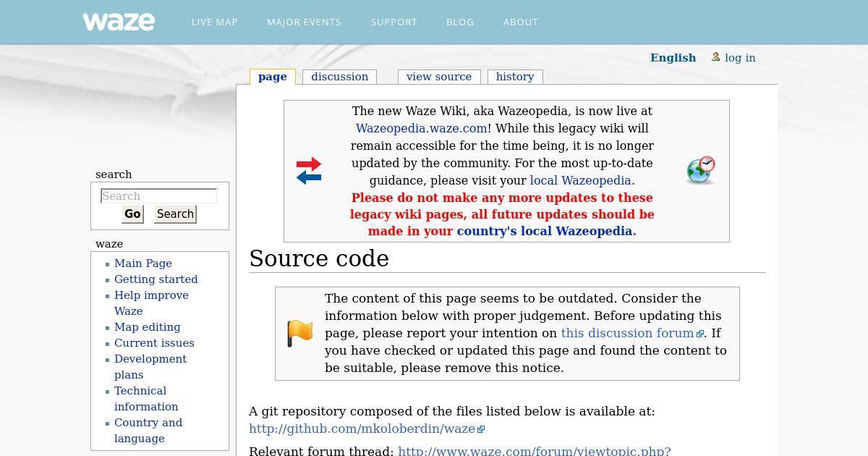The image size is (868, 456).
Task: Click the red-blue arrows move icon
Action: tap(309, 171)
